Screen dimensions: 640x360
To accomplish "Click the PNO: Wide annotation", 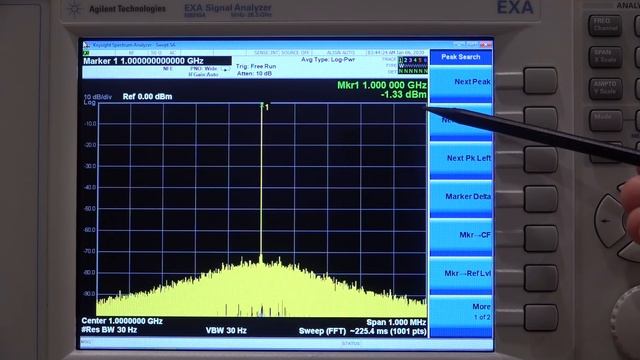I will click(x=204, y=69).
